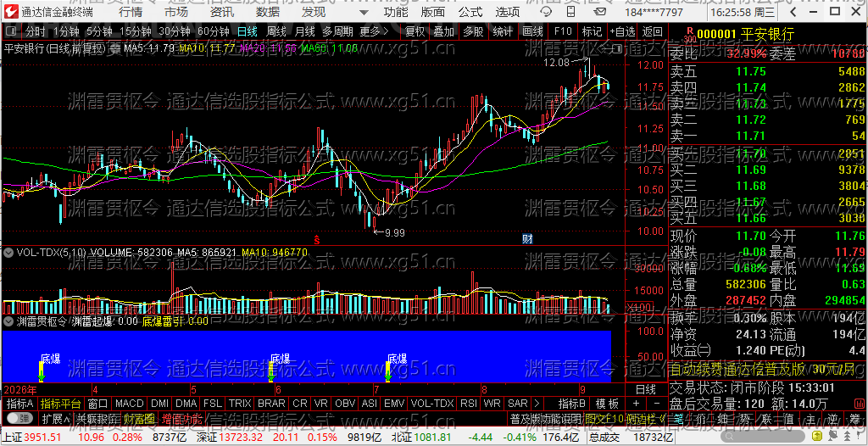
Task: Select the 窗口 tab
Action: tap(97, 403)
